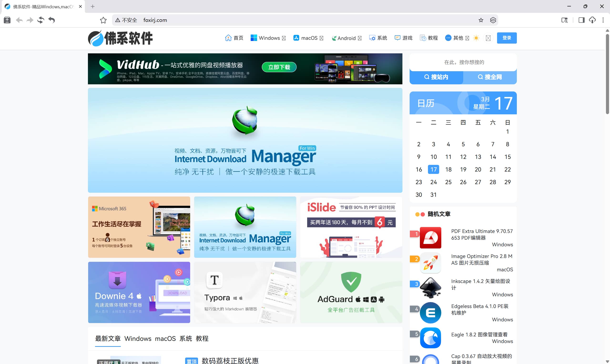The image size is (610, 364).
Task: Open the Edgeless blue E icon
Action: tap(431, 313)
